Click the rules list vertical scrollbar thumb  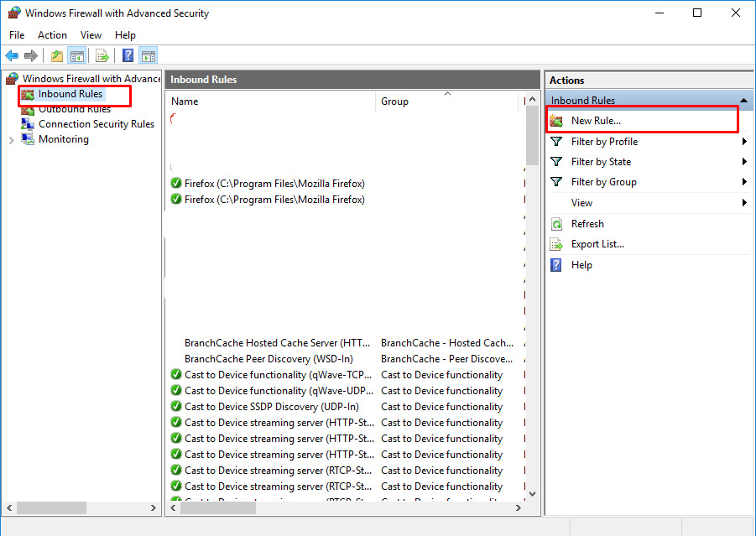532,136
